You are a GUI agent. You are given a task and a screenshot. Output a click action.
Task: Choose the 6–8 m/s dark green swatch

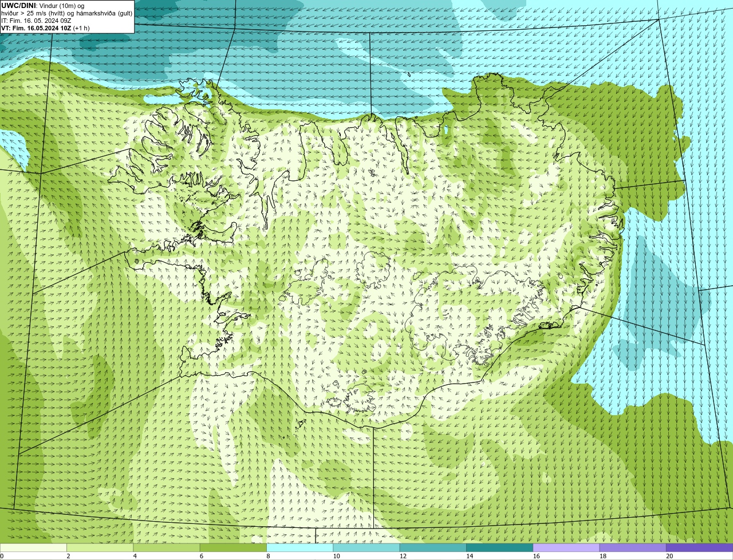[233, 547]
